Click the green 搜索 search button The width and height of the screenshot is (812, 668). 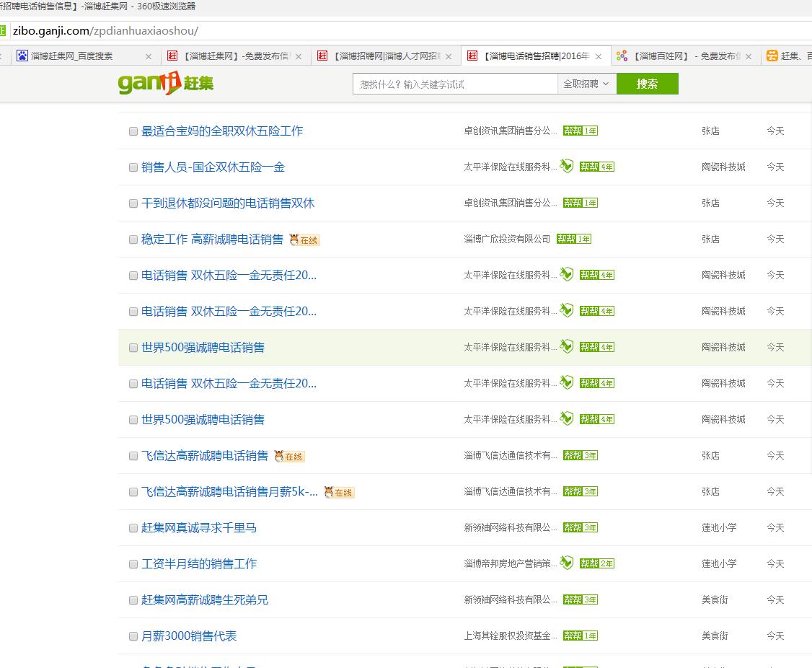646,84
